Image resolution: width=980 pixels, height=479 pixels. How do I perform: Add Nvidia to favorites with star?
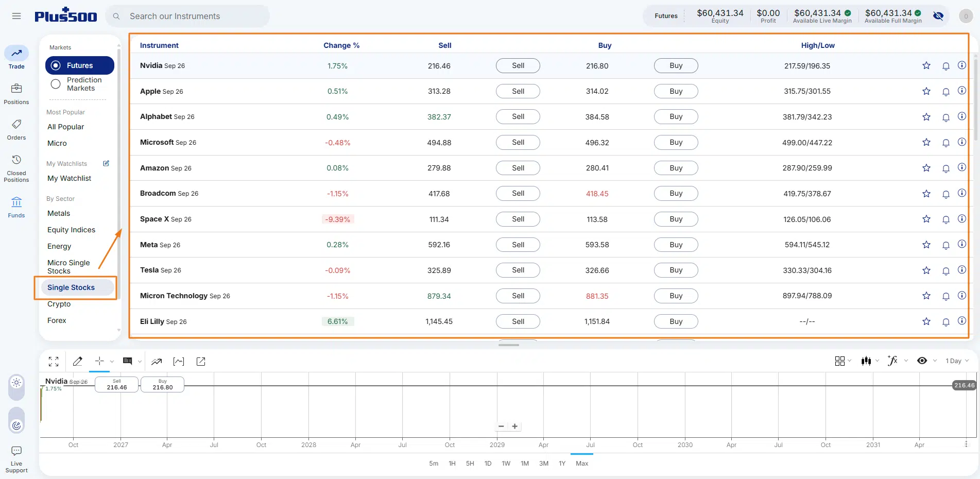point(926,65)
